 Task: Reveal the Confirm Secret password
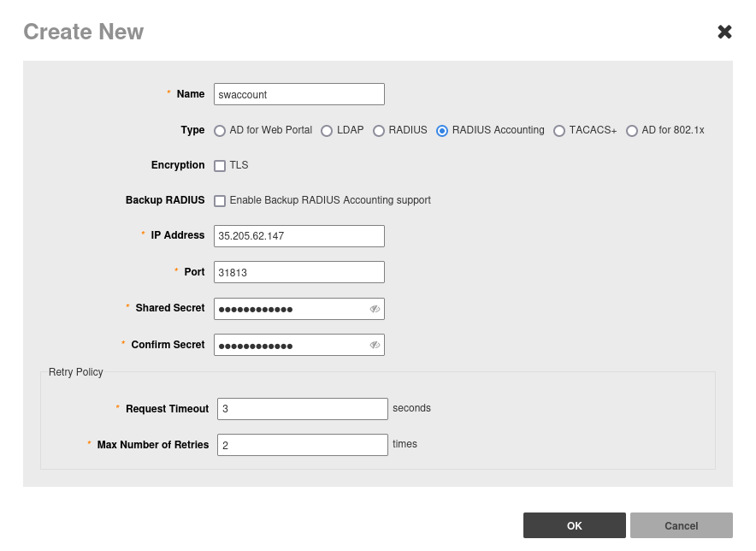tap(375, 345)
